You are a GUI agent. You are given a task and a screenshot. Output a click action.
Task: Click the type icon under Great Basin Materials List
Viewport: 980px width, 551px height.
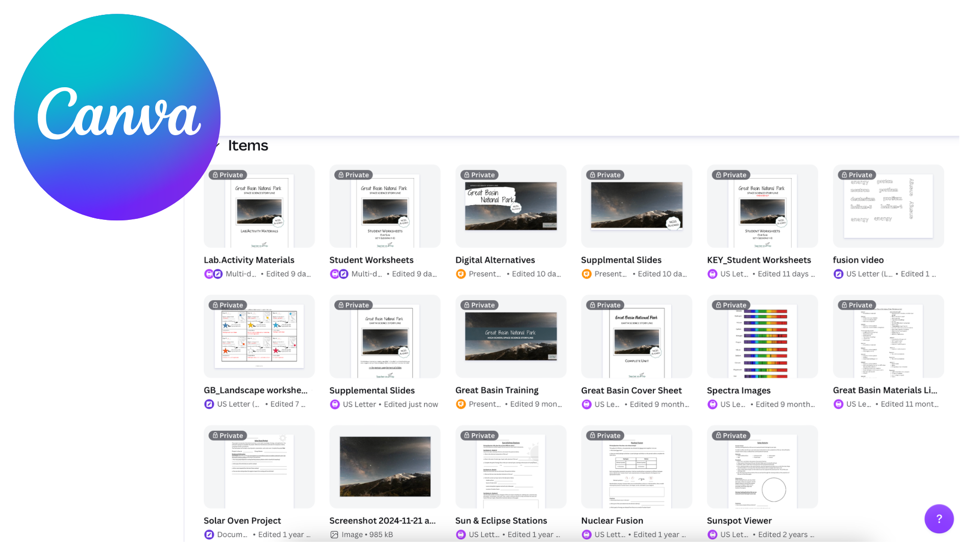point(838,404)
